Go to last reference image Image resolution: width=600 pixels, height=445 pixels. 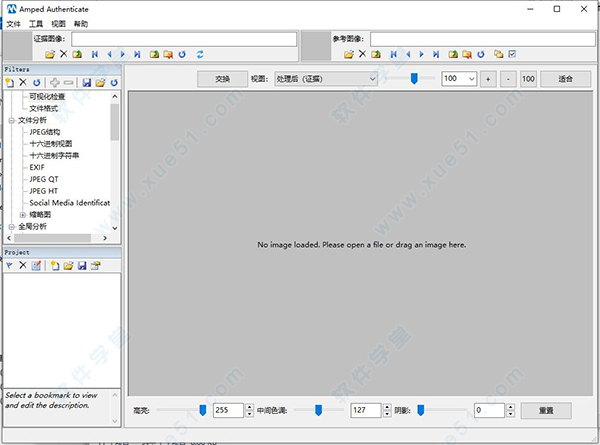[436, 54]
